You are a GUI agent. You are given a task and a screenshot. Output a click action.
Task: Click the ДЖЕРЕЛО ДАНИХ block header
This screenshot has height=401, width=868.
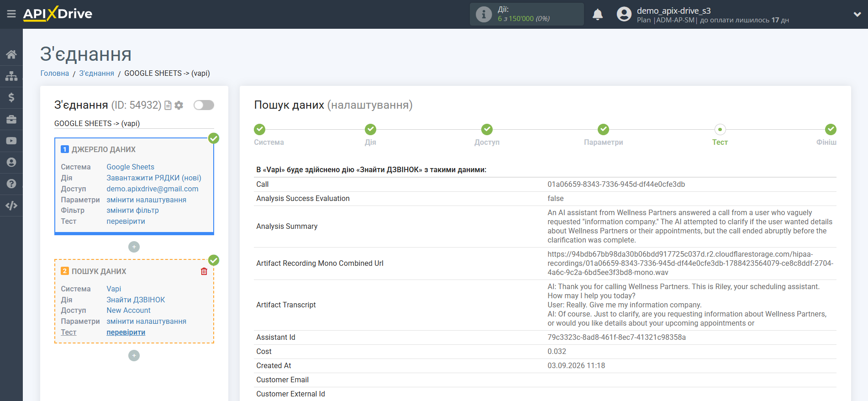103,149
